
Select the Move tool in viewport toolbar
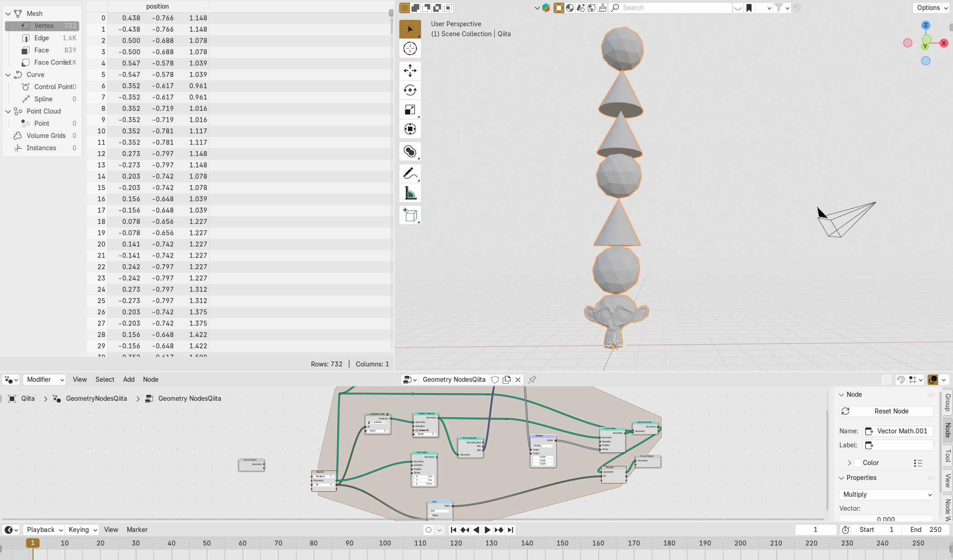tap(410, 71)
